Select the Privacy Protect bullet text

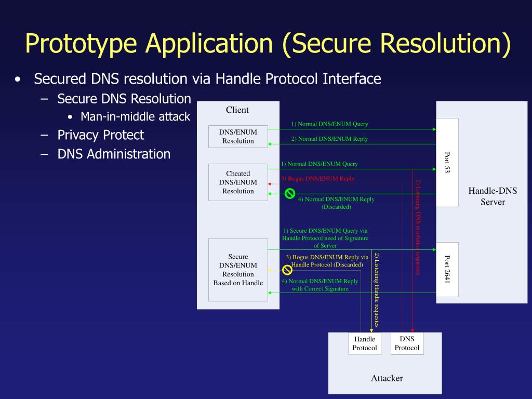tap(101, 135)
